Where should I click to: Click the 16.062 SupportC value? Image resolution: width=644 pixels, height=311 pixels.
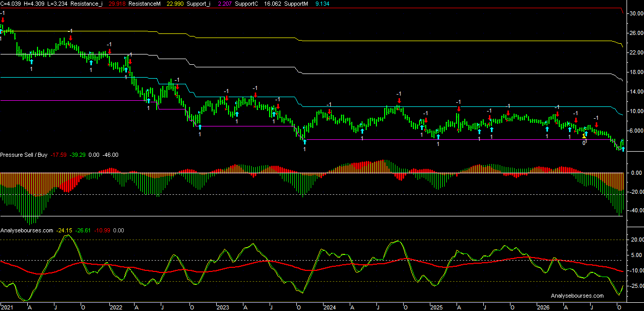[273, 4]
